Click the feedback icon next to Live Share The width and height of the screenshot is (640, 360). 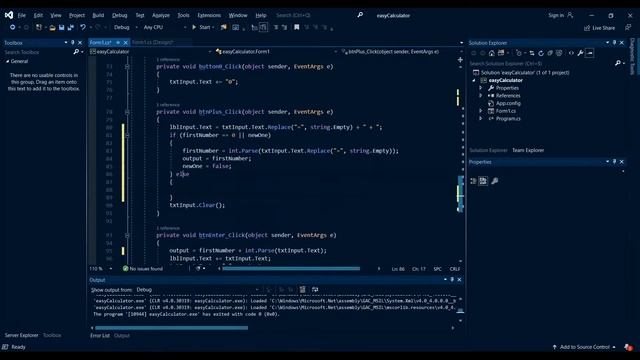tap(628, 27)
